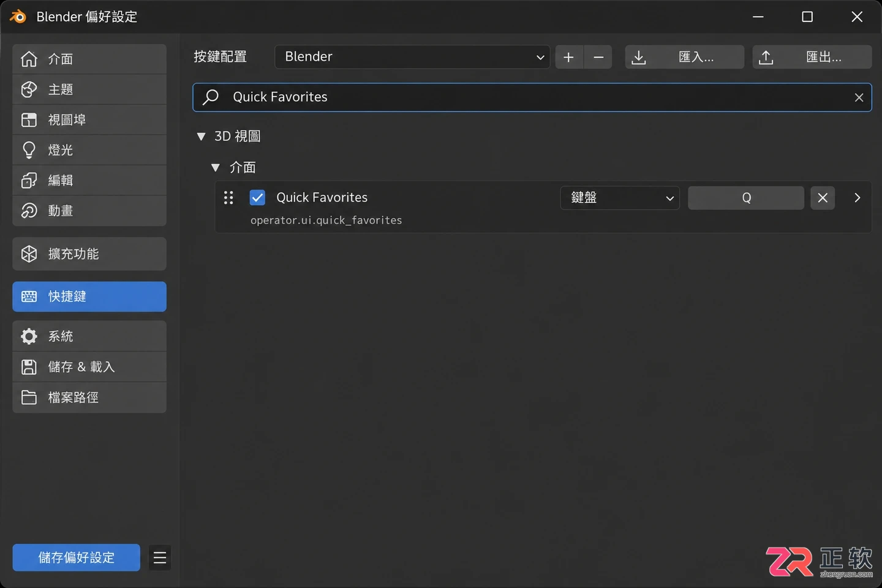Expand Quick Favorites details chevron
Image resolution: width=882 pixels, height=588 pixels.
(858, 198)
